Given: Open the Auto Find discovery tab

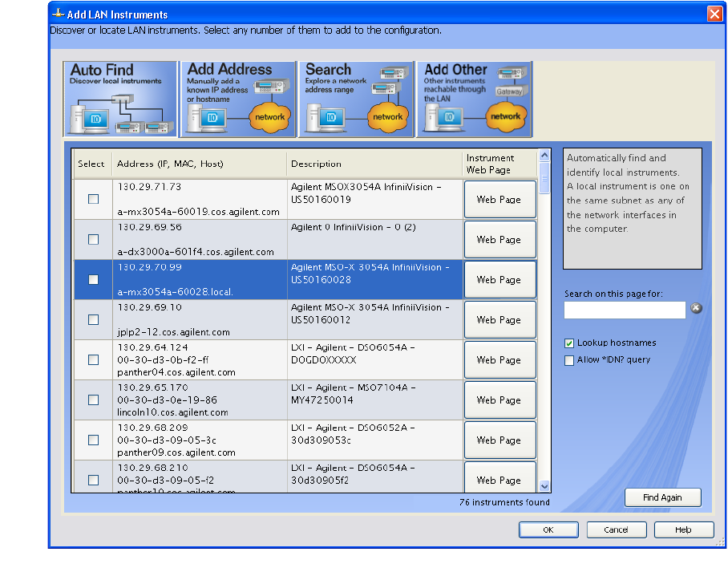Looking at the screenshot, I should click(120, 99).
